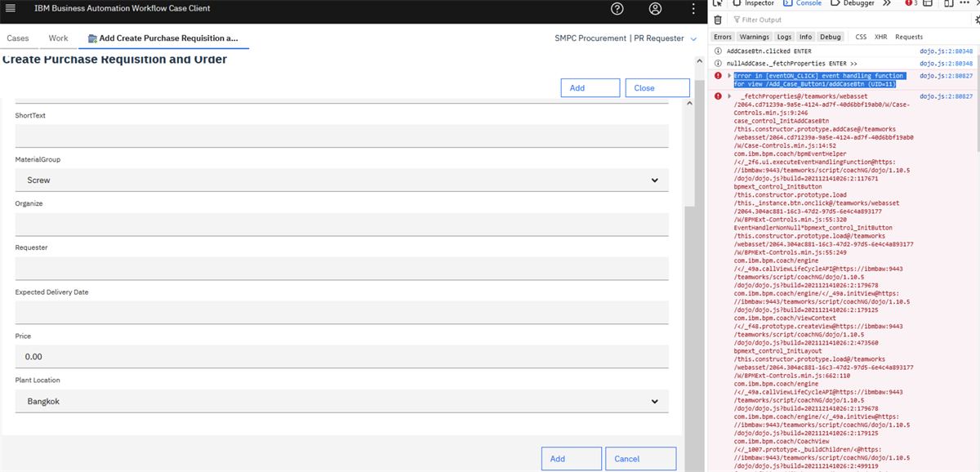Open the MaterialGroup dropdown showing Screw
980x472 pixels.
(x=341, y=180)
